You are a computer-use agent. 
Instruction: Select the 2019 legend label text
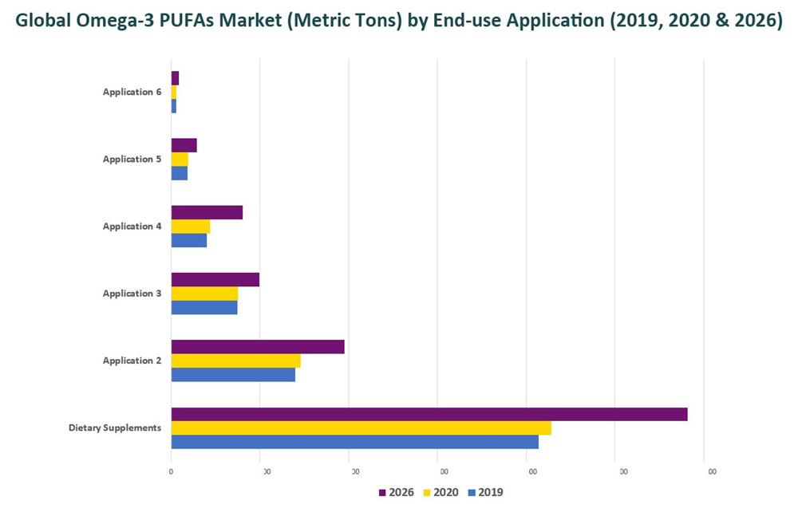click(x=491, y=493)
